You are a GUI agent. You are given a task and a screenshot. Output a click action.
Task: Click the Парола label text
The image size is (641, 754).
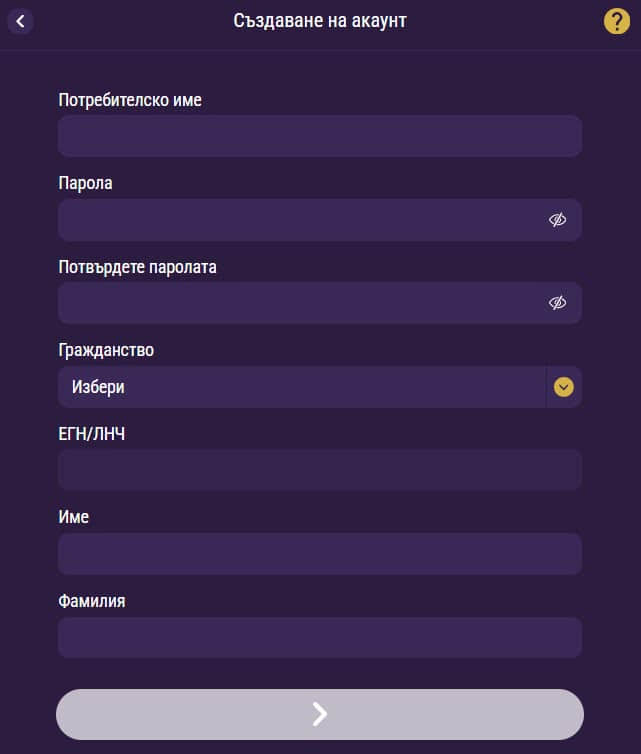pyautogui.click(x=86, y=183)
